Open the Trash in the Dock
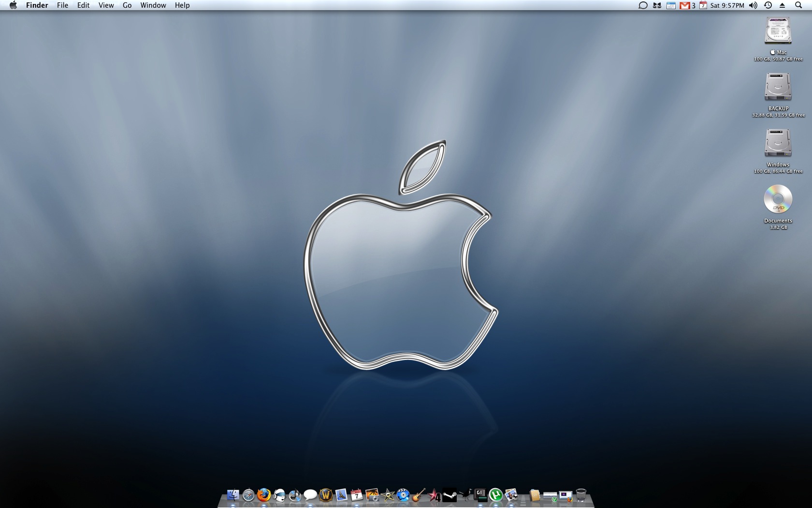The width and height of the screenshot is (812, 508). coord(581,495)
